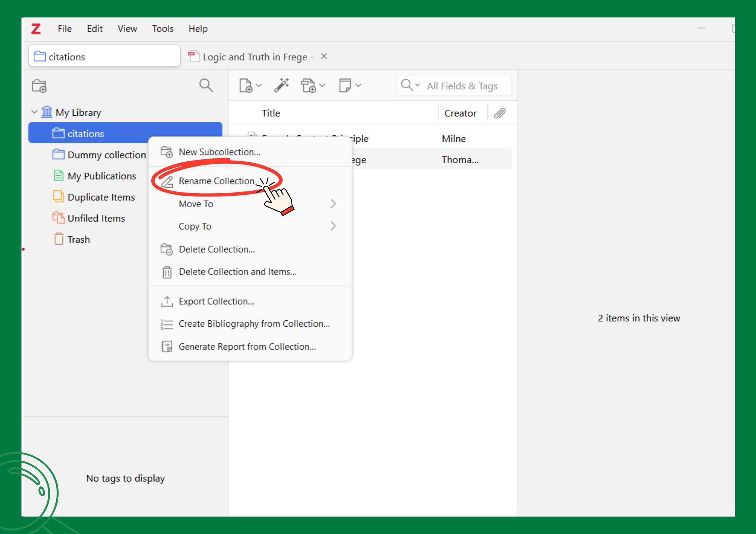756x534 pixels.
Task: Expand the Copy To submenu arrow
Action: coord(333,226)
